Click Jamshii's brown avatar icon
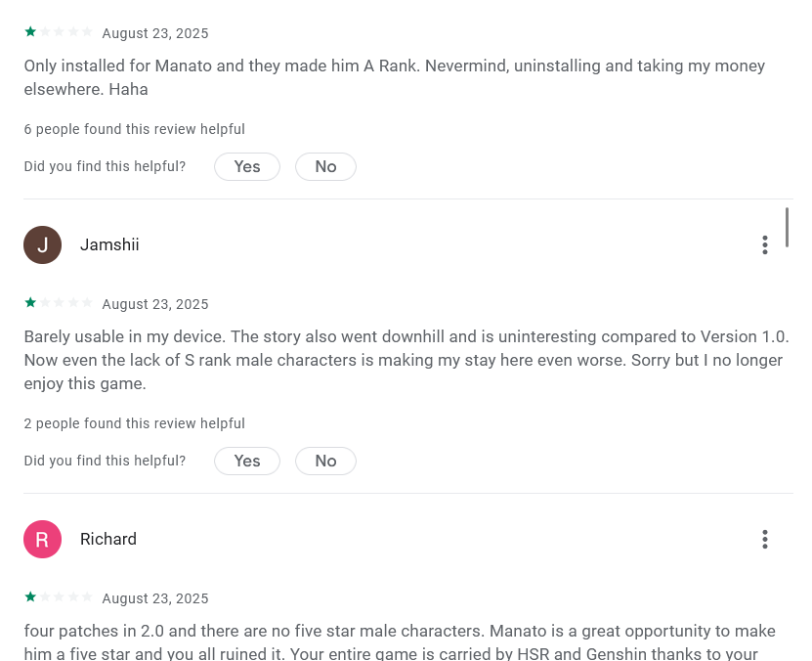Screen dimensions: 812x661 pyautogui.click(x=42, y=244)
